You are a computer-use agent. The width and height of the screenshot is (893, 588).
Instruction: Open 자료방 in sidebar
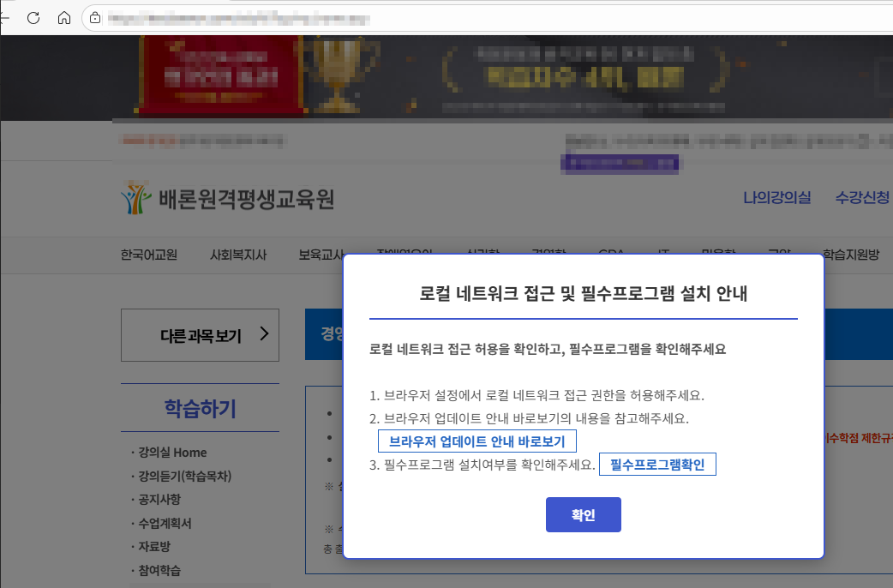click(x=153, y=546)
